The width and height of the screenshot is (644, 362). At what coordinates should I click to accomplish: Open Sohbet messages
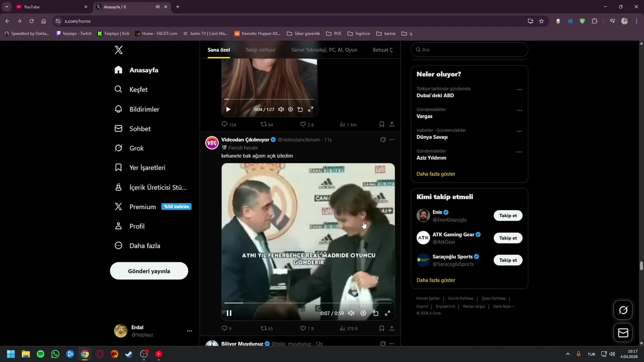point(132,129)
